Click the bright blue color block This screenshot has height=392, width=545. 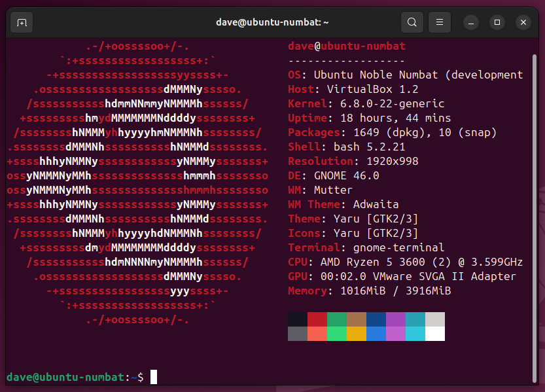click(376, 334)
